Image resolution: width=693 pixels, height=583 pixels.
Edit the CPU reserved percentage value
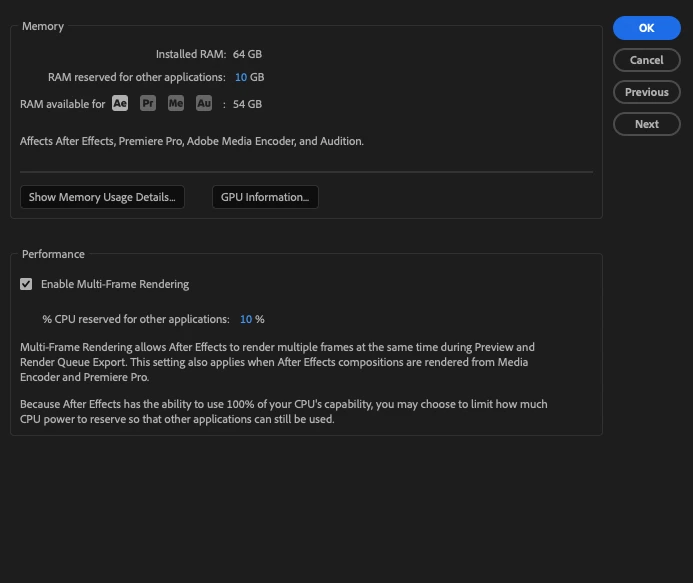[x=246, y=319]
